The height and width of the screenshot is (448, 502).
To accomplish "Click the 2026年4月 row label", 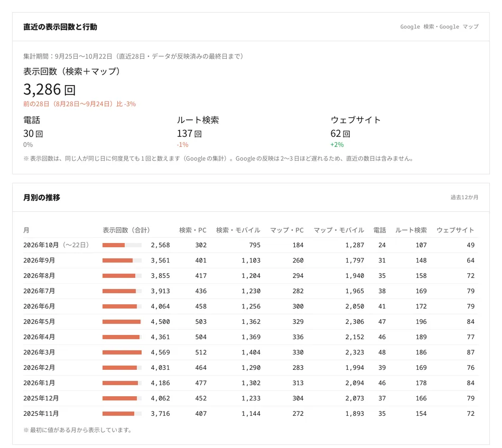I will [x=39, y=337].
